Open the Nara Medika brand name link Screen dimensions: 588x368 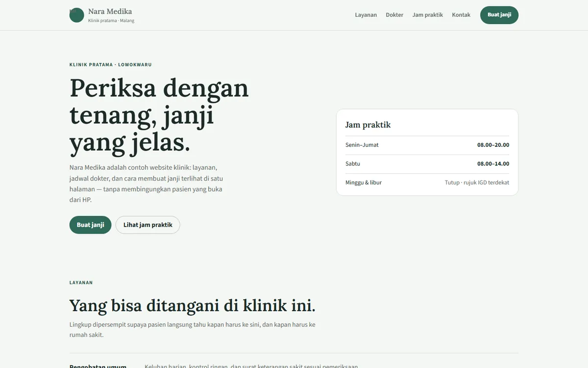[x=110, y=11]
